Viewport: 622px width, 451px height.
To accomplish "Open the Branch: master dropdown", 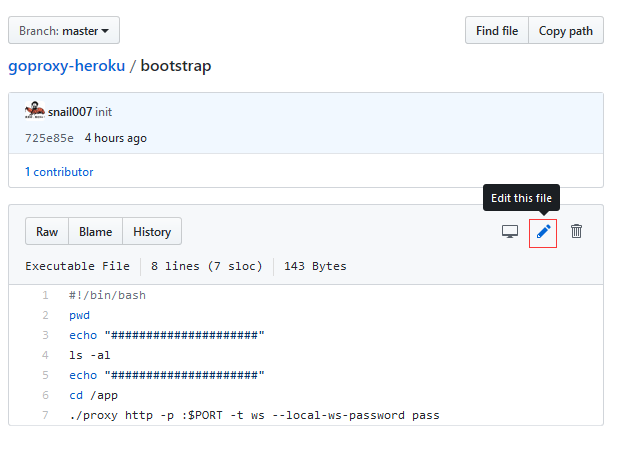I will tap(64, 30).
